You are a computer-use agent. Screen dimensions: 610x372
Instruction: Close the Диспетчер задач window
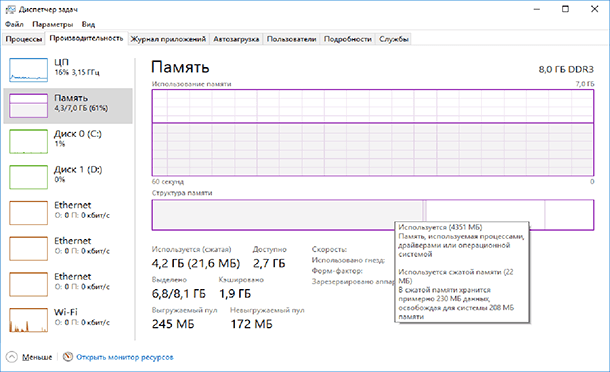point(594,9)
